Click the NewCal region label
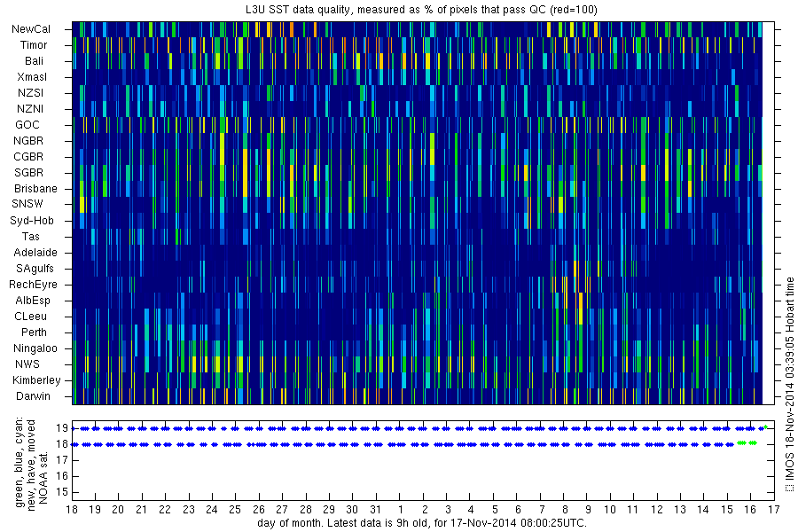Image resolution: width=798 pixels, height=532 pixels. point(31,29)
